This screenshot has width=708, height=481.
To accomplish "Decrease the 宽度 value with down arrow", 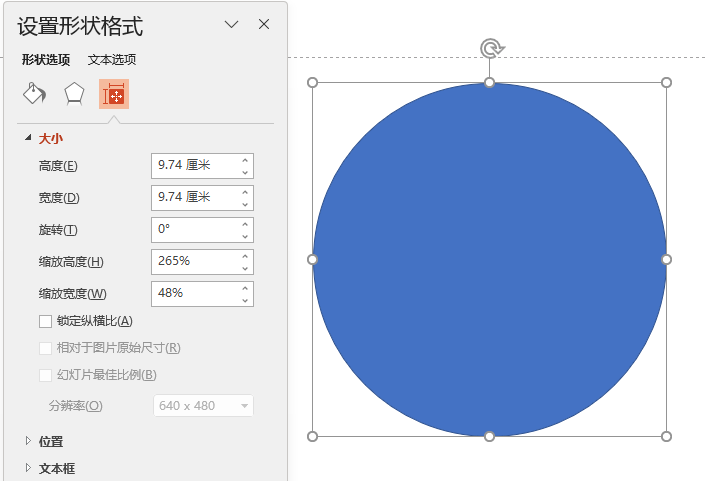I will click(245, 204).
